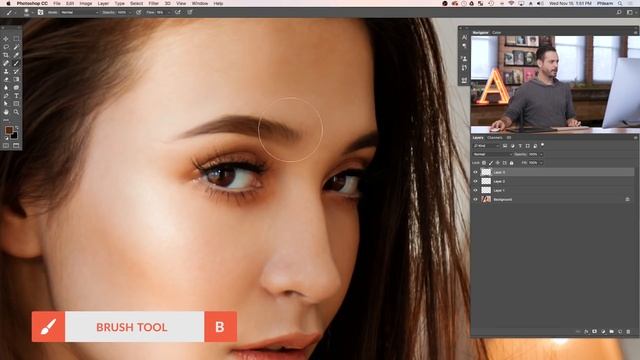Viewport: 640px width, 360px height.
Task: Click the foreground brown color swatch
Action: (9, 130)
